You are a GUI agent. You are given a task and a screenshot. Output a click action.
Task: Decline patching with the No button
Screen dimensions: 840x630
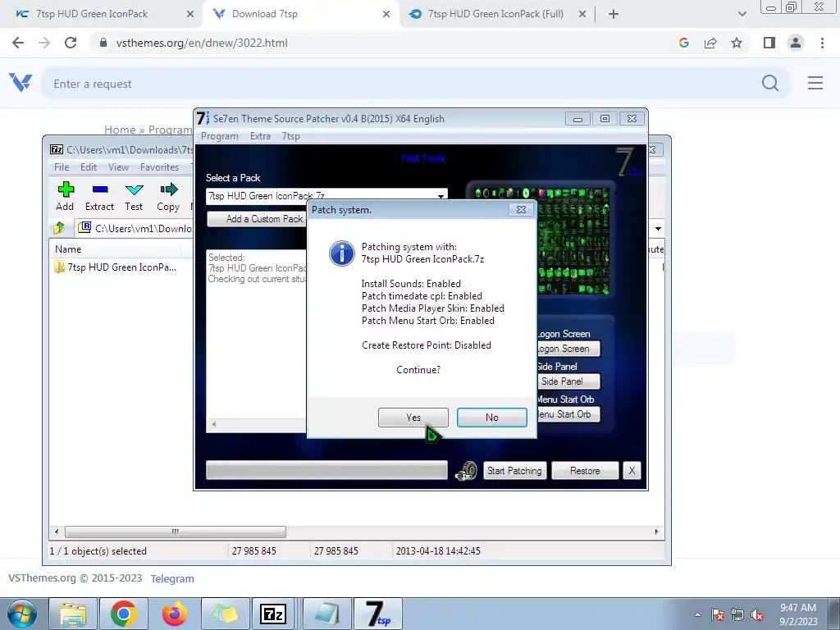pos(492,418)
